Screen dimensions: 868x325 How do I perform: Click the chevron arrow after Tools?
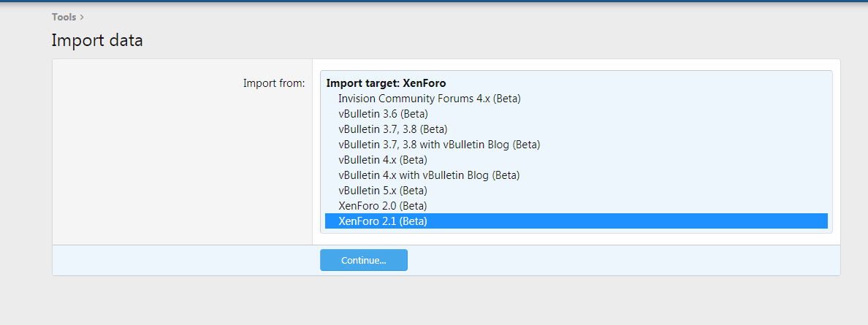pos(82,18)
